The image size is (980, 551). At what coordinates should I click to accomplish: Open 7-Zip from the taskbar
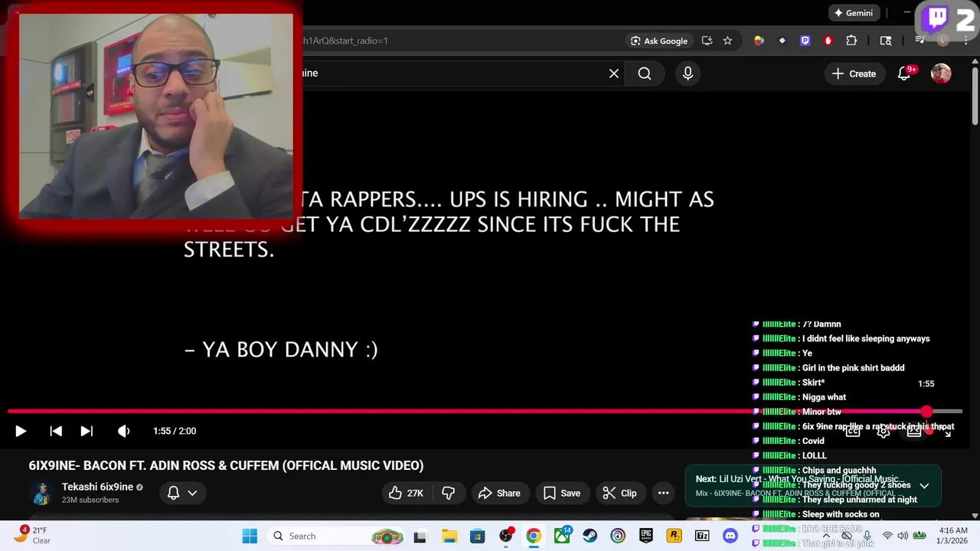[702, 536]
